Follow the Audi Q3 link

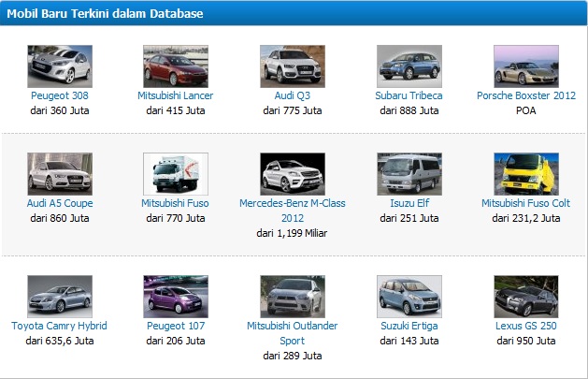pos(293,95)
